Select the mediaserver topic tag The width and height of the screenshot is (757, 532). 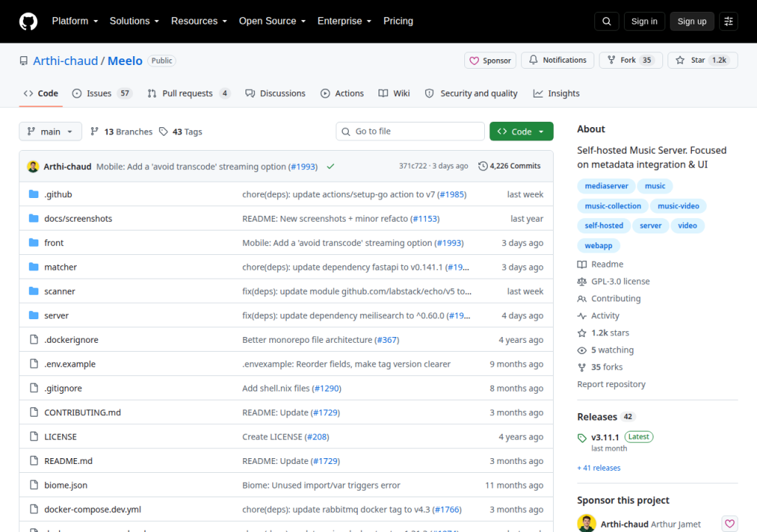[x=606, y=186]
